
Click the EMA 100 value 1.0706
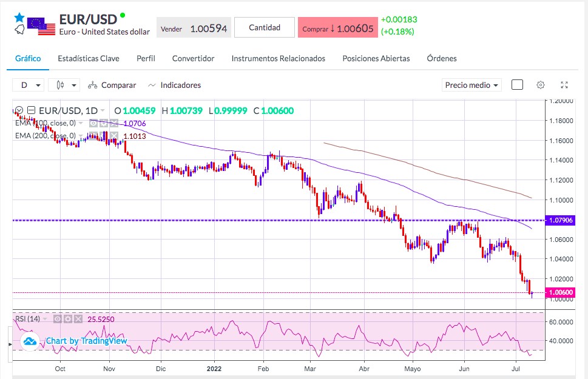pos(135,123)
